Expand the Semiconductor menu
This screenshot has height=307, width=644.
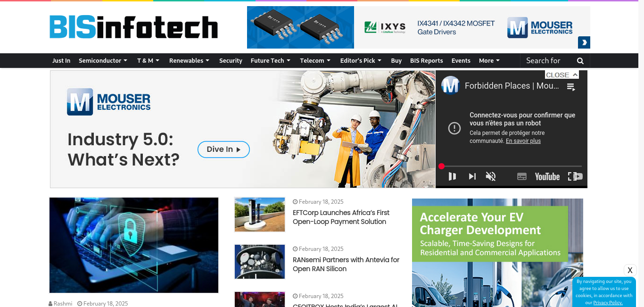coord(103,61)
